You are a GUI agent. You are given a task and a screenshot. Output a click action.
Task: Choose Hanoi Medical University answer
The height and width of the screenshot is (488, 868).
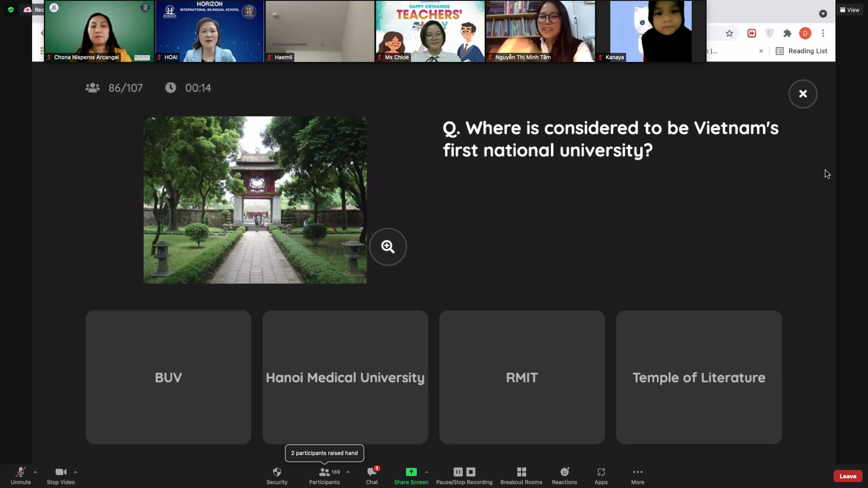pos(345,377)
